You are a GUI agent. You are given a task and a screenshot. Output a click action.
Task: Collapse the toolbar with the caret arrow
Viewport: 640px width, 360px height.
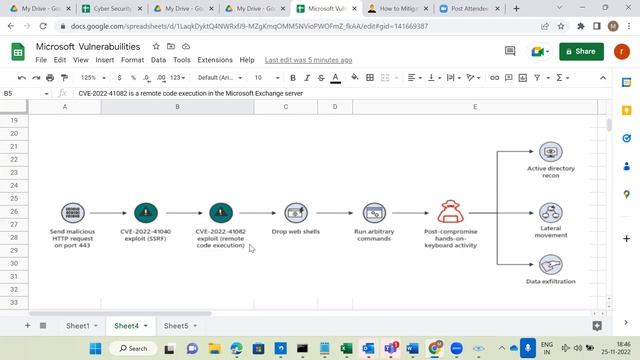coord(603,78)
